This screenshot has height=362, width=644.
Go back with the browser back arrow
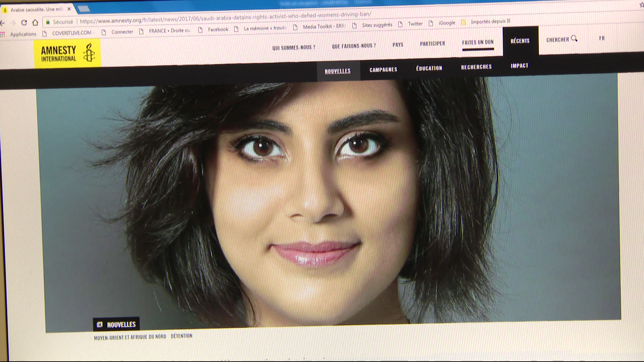point(3,23)
